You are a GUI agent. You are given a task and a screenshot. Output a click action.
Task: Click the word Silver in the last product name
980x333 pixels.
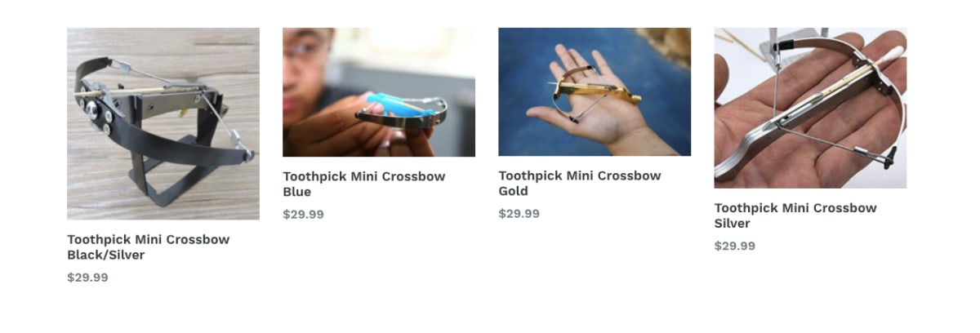(x=733, y=224)
